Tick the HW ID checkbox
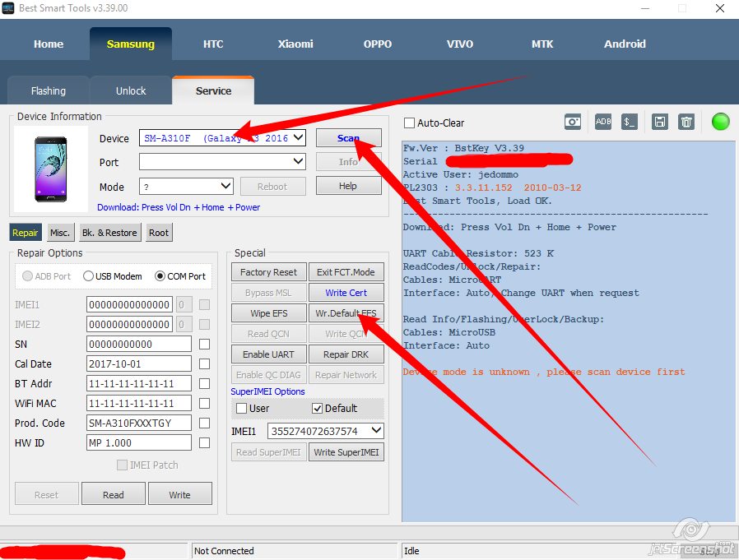The image size is (739, 560). pyautogui.click(x=204, y=443)
